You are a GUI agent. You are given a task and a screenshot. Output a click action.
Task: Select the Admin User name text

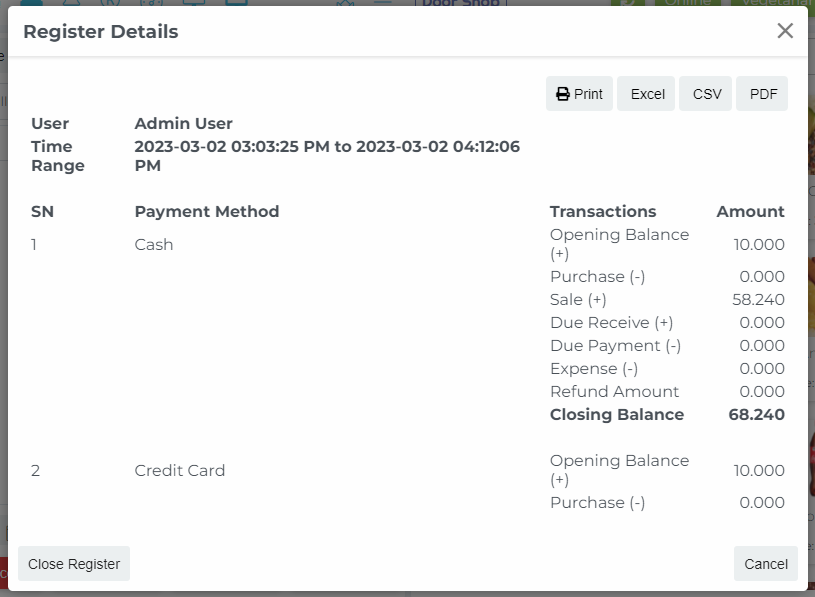184,124
